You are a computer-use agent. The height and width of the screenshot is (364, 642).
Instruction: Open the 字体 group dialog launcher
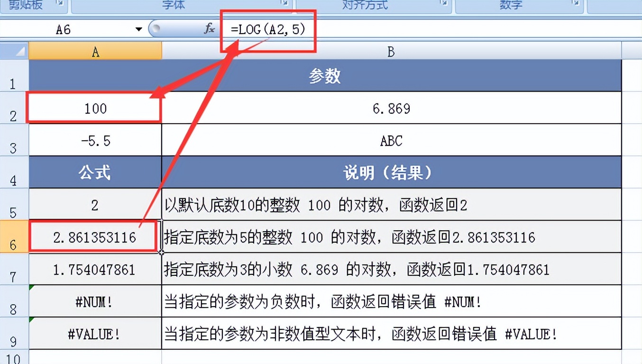[x=284, y=4]
